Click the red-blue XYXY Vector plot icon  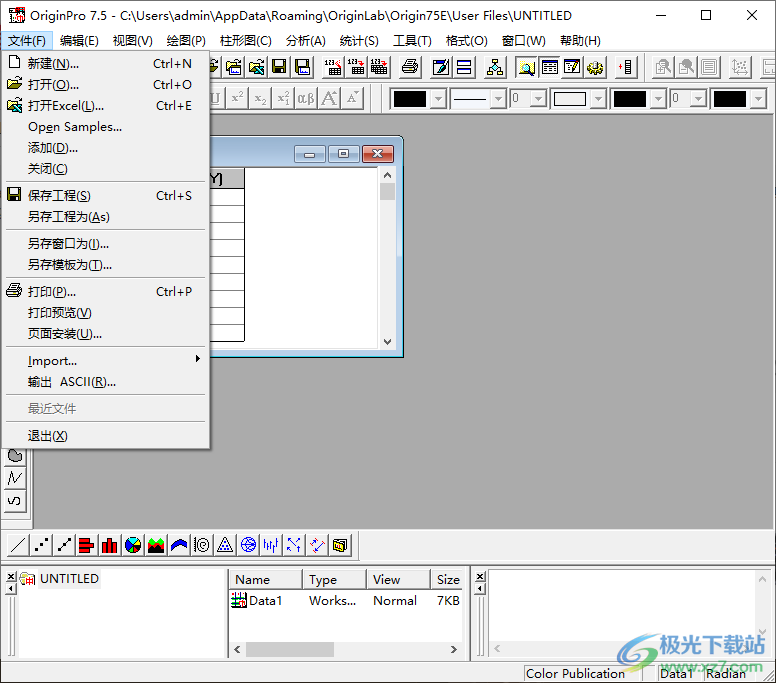point(317,545)
